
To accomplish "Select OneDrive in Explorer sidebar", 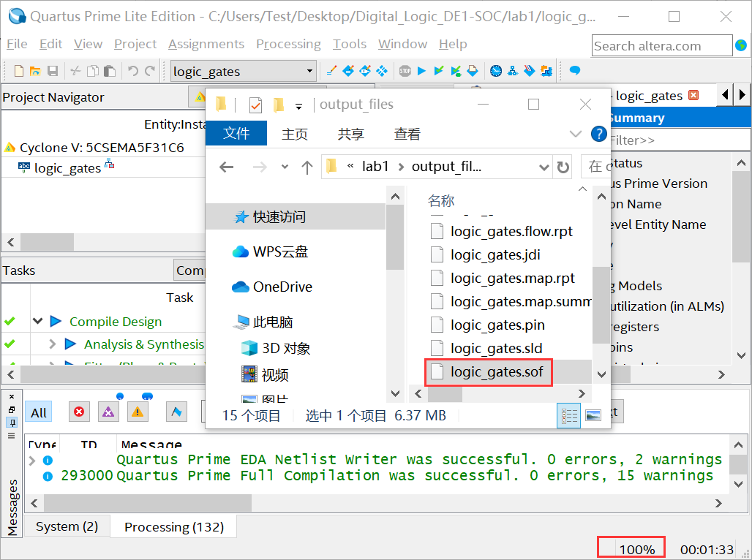I will pyautogui.click(x=282, y=287).
